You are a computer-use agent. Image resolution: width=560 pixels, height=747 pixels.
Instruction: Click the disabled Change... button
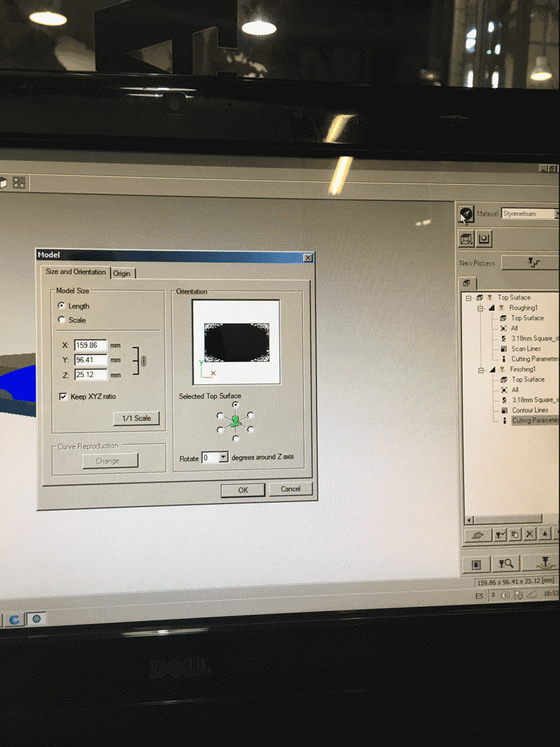pos(110,461)
